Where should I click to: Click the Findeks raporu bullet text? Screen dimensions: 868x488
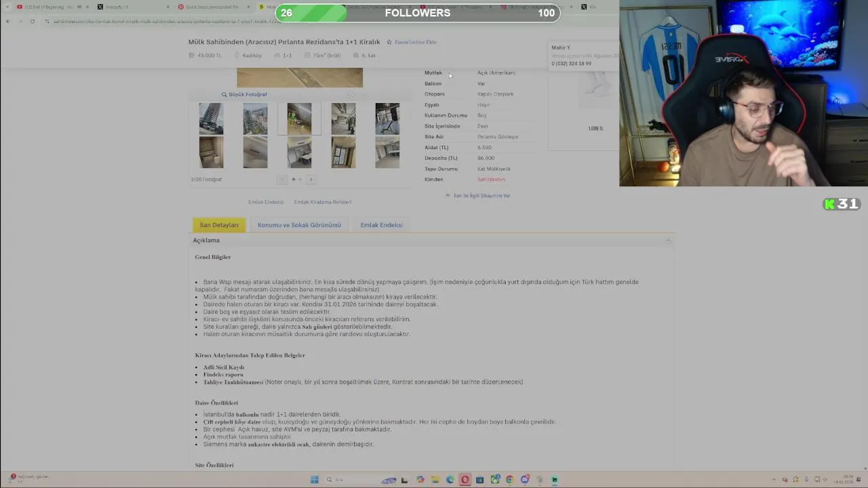223,375
